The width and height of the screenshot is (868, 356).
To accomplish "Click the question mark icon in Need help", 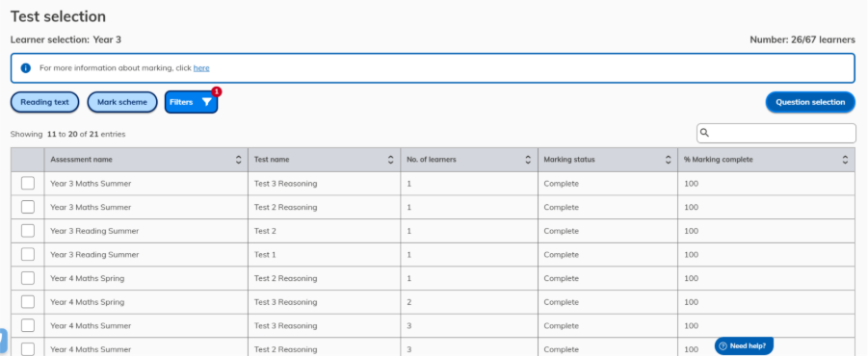I will 723,346.
